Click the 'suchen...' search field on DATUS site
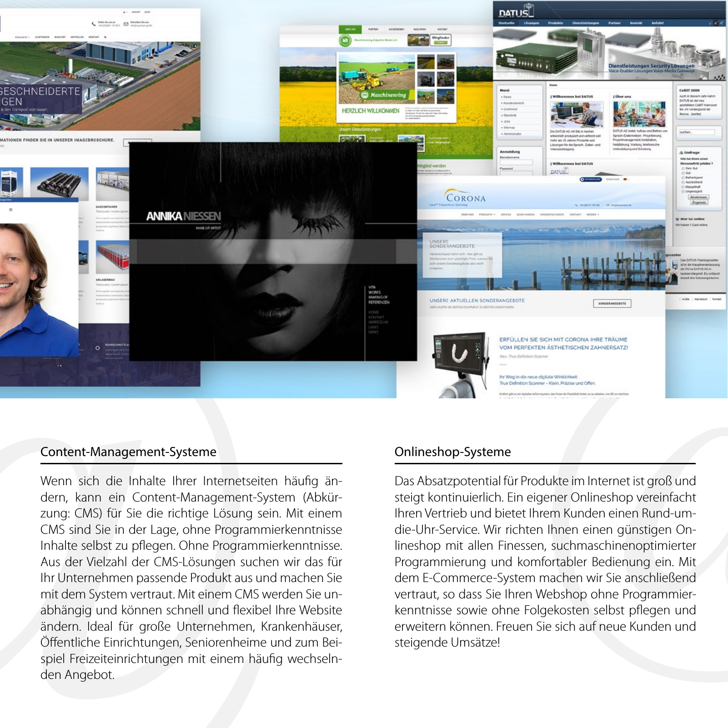 (x=697, y=132)
